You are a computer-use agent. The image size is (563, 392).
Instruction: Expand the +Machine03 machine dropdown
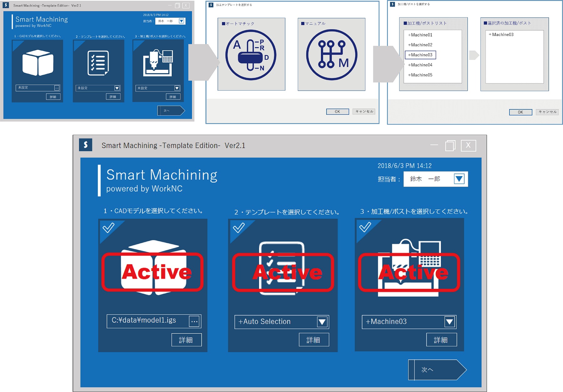[x=449, y=322]
